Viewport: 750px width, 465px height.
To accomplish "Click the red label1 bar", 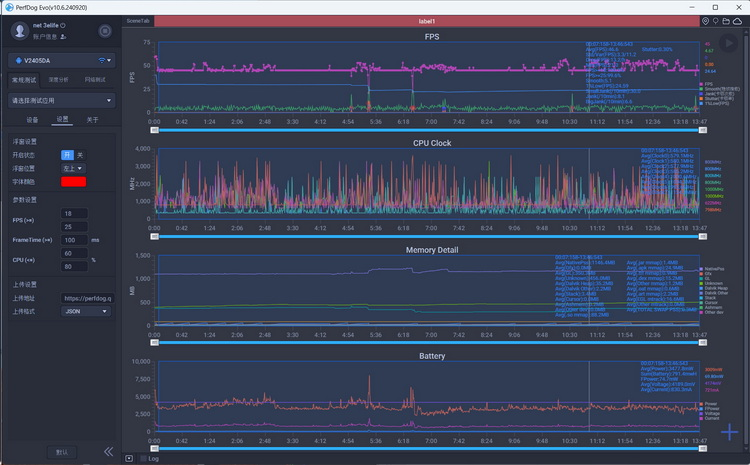I will [427, 21].
